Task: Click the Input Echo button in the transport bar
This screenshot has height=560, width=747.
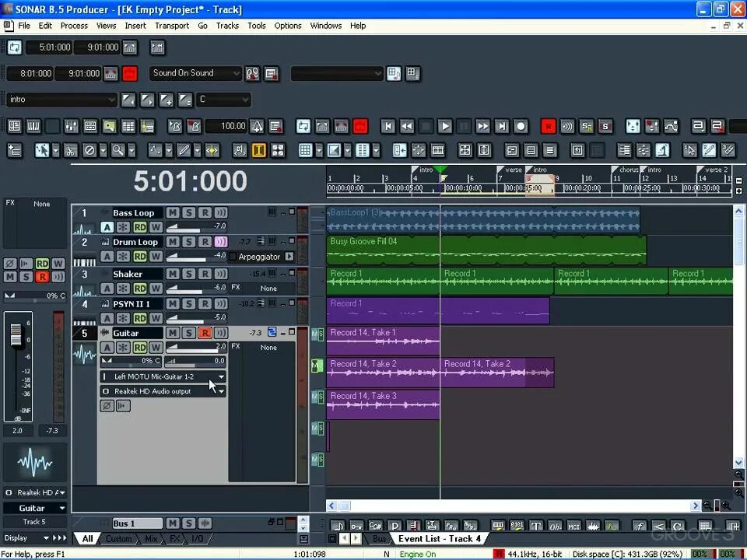Action: click(x=567, y=126)
